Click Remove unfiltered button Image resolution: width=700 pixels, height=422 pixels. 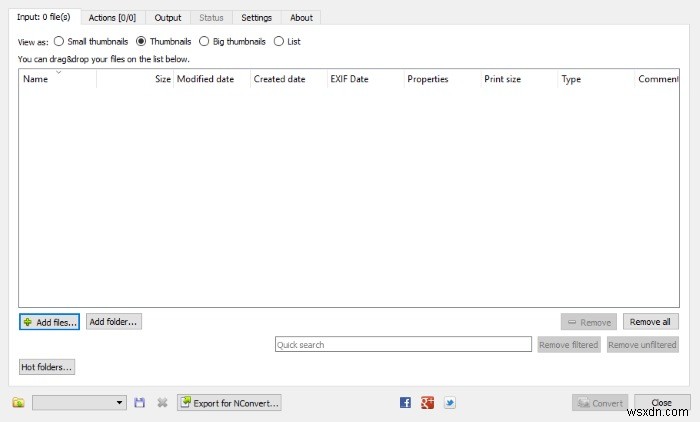(x=643, y=345)
